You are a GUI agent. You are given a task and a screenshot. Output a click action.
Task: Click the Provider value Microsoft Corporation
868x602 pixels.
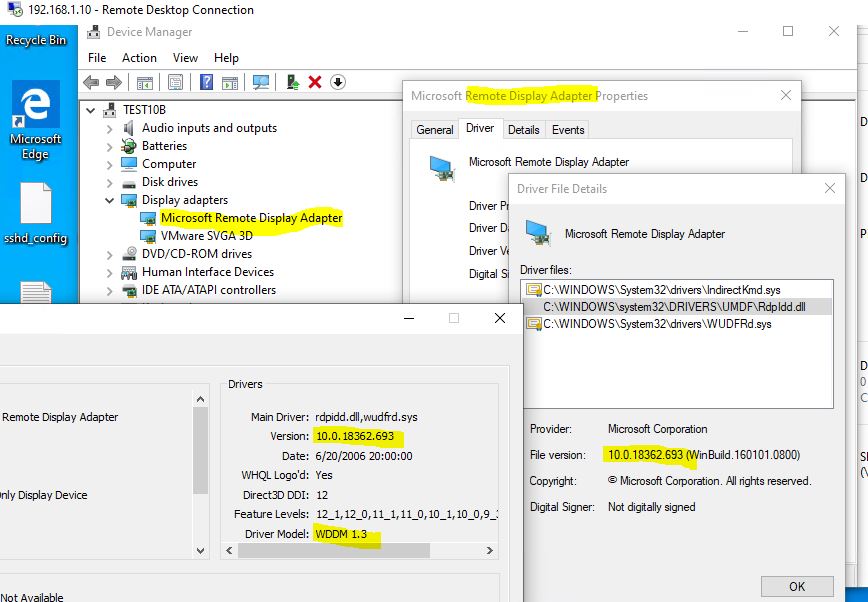(x=658, y=429)
